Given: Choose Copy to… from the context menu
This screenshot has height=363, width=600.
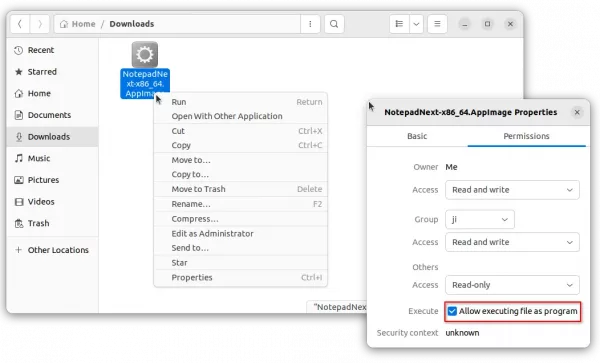Looking at the screenshot, I should coord(241,174).
